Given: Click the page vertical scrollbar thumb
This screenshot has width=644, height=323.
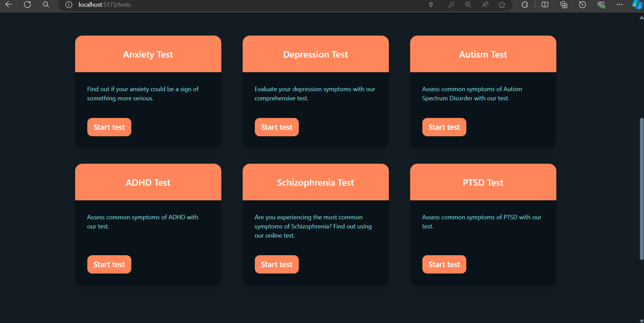Looking at the screenshot, I should pyautogui.click(x=641, y=189).
